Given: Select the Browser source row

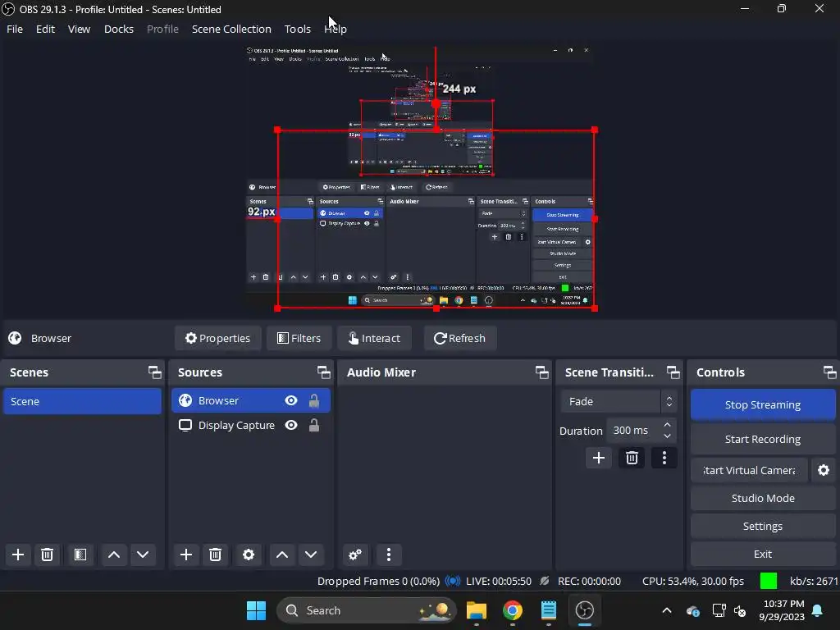Looking at the screenshot, I should [x=251, y=400].
